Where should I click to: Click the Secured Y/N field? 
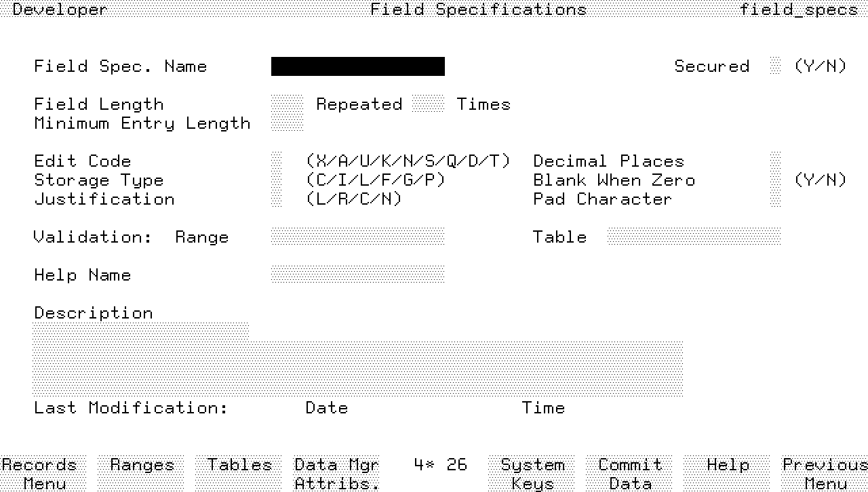pos(776,66)
